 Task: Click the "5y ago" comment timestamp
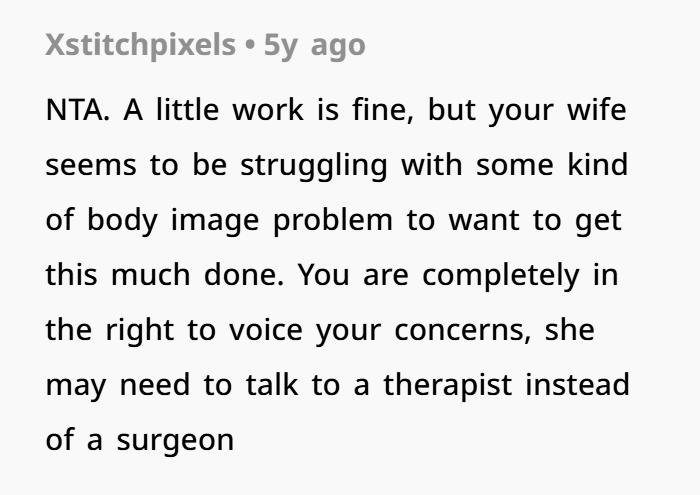click(315, 45)
